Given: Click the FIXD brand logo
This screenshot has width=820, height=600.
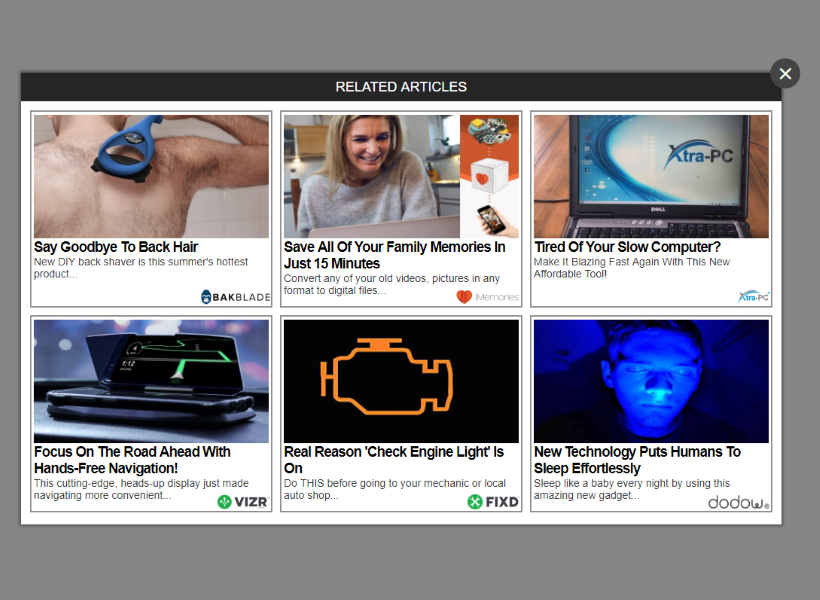Looking at the screenshot, I should (493, 502).
